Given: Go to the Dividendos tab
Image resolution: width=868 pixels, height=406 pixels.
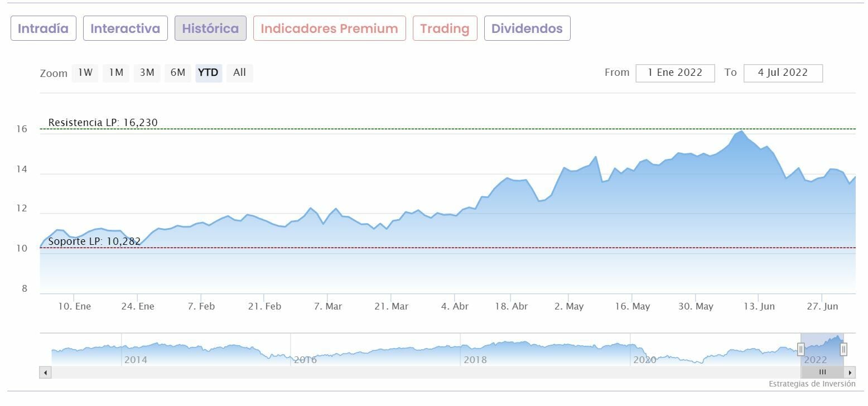Looking at the screenshot, I should (x=527, y=28).
